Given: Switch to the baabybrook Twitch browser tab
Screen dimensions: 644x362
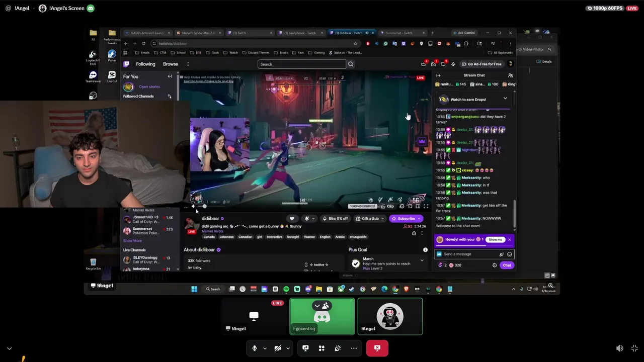Looking at the screenshot, I should coord(301,33).
